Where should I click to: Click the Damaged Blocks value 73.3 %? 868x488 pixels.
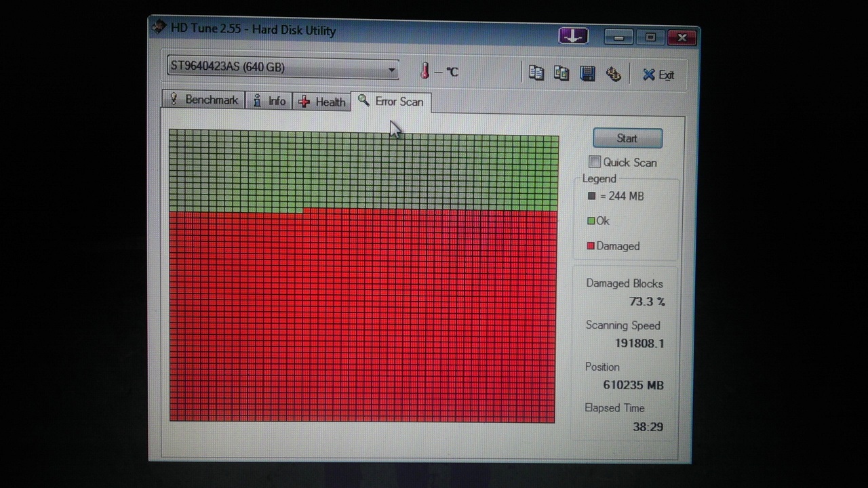(647, 301)
